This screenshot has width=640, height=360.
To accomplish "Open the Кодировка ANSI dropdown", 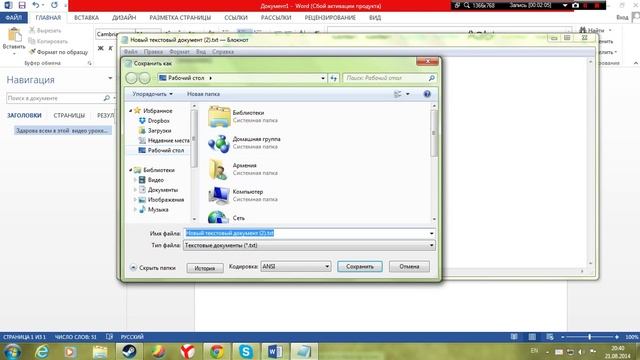I will [296, 267].
